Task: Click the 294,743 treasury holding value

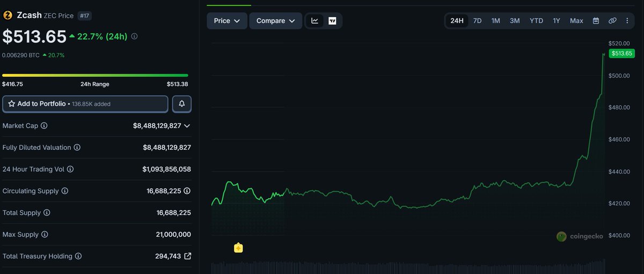Action: pyautogui.click(x=168, y=256)
